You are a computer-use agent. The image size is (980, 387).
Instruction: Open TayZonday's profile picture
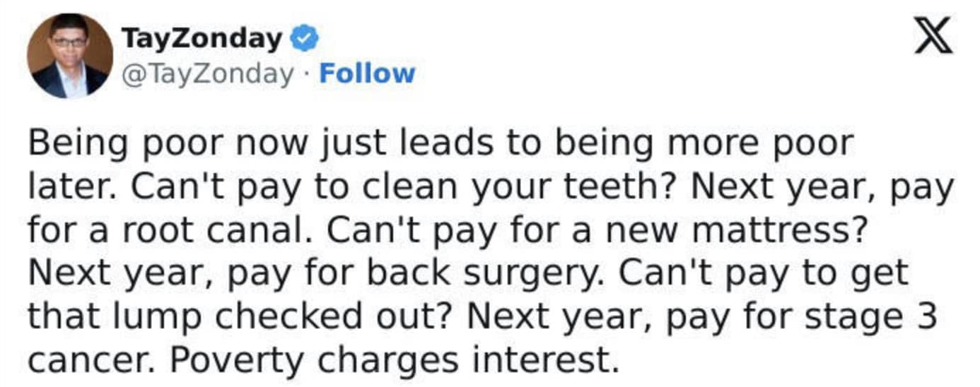point(69,55)
